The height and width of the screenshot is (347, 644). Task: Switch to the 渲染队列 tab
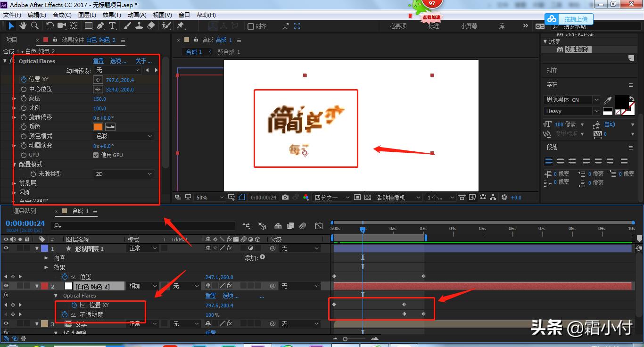click(25, 211)
